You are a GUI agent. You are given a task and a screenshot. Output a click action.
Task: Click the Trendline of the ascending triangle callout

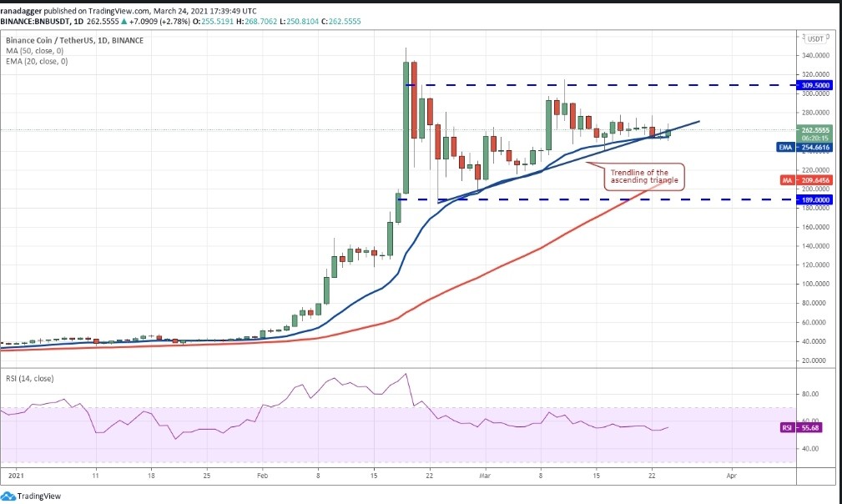[x=644, y=177]
